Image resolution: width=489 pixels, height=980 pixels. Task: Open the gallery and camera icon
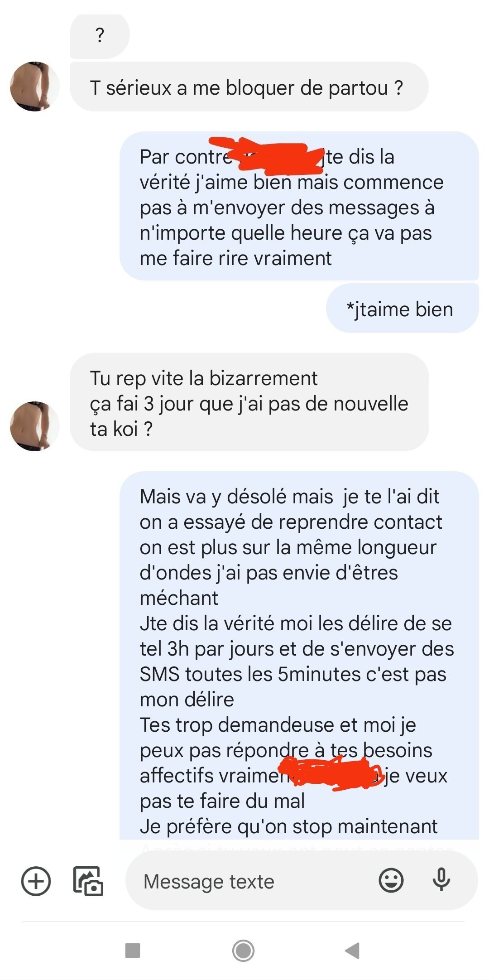tap(88, 881)
